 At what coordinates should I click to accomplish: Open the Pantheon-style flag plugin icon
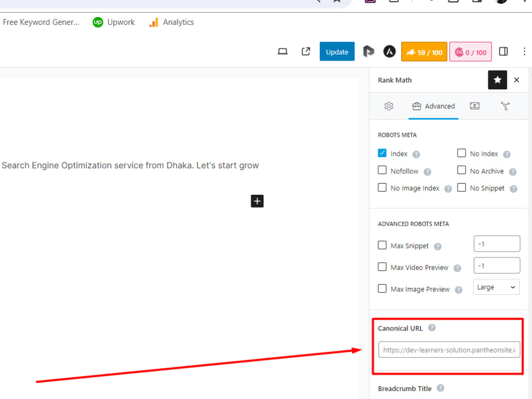tap(369, 52)
